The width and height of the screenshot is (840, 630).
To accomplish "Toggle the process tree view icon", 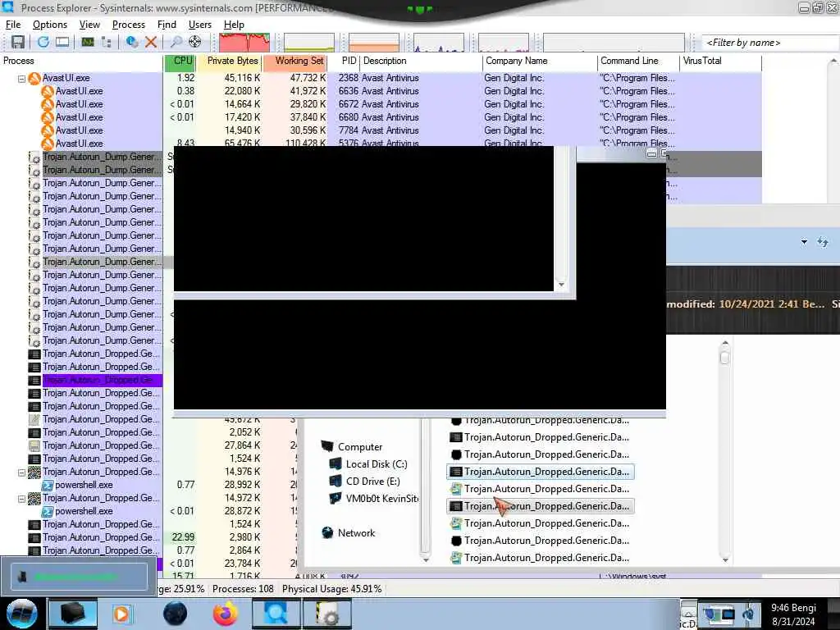I will [x=106, y=42].
